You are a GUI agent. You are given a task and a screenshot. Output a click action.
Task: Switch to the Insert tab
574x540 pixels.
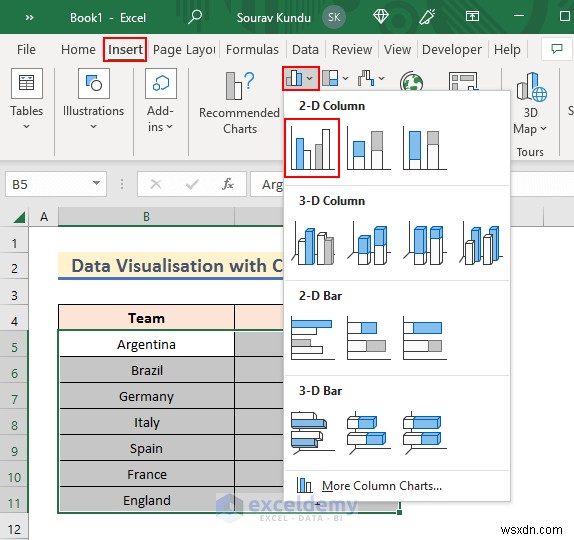pyautogui.click(x=125, y=49)
